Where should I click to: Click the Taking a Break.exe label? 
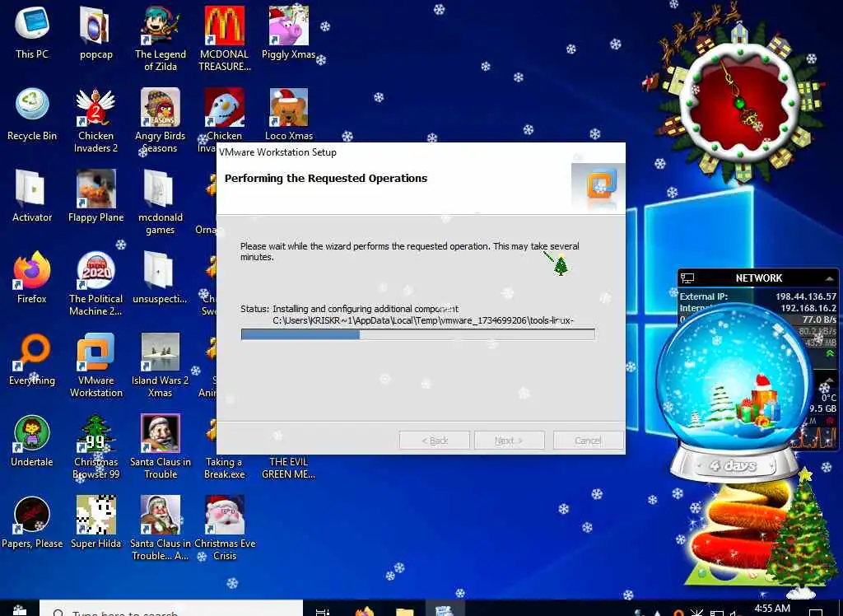[x=224, y=468]
